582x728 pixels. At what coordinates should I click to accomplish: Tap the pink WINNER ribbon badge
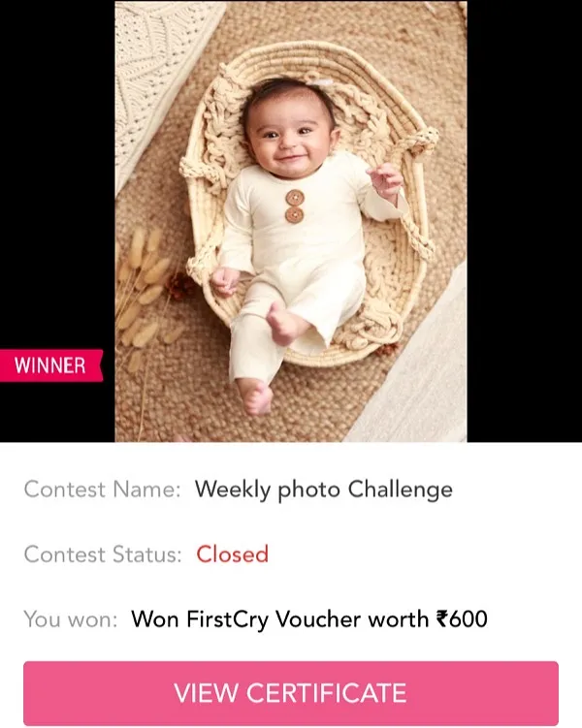pyautogui.click(x=51, y=365)
